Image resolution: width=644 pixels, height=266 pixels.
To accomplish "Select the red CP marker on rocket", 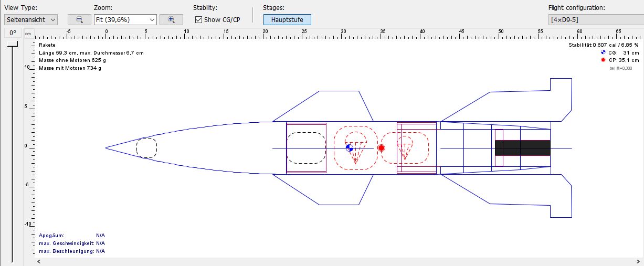I will [382, 148].
